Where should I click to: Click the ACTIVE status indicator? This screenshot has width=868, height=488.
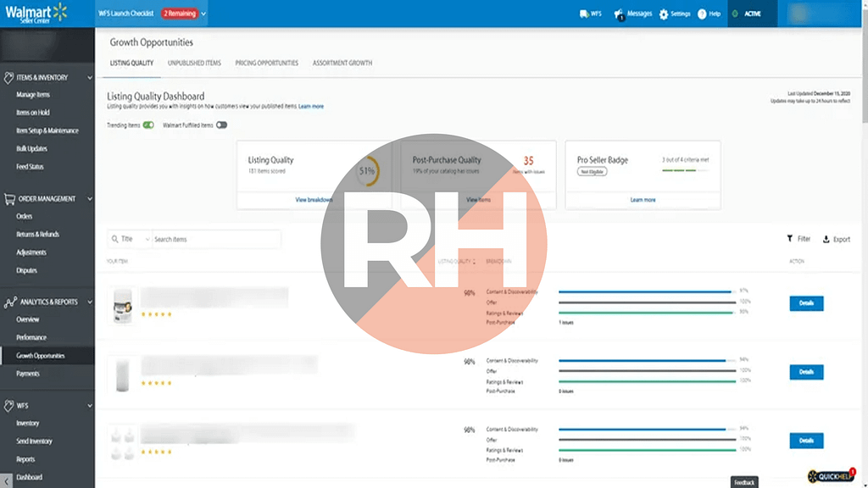(x=752, y=14)
